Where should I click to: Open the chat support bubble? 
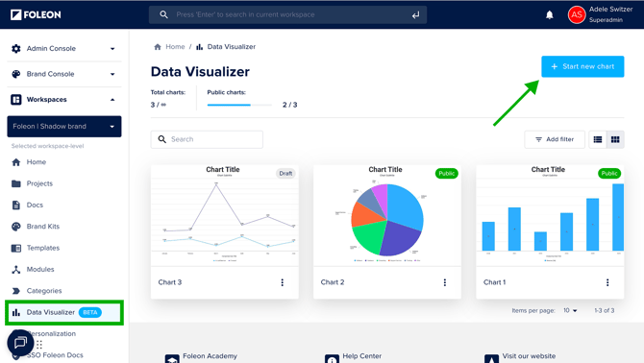pos(20,343)
